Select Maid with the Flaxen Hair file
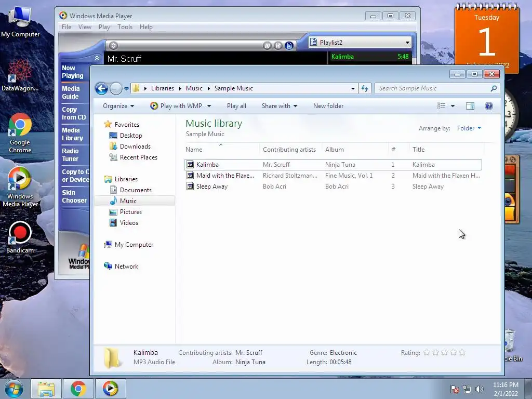This screenshot has height=399, width=532. [333, 176]
